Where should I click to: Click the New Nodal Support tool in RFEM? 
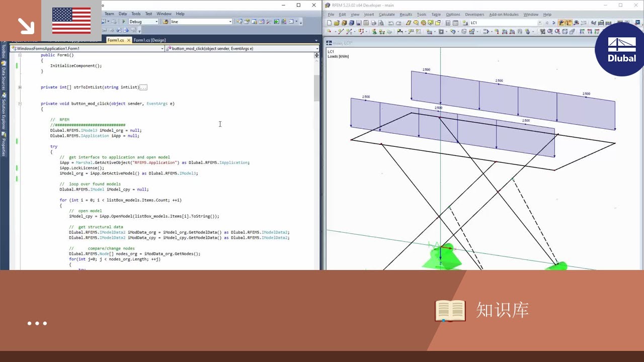(x=374, y=31)
